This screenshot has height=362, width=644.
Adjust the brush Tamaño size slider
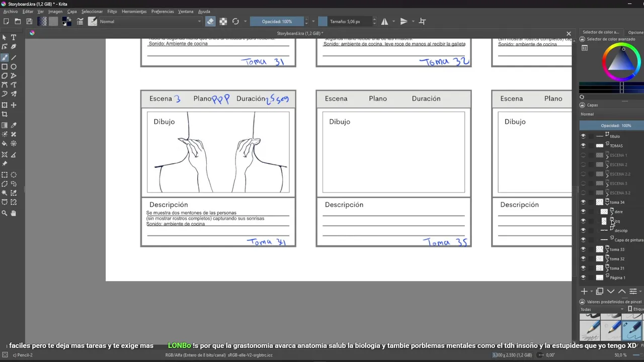click(x=345, y=22)
